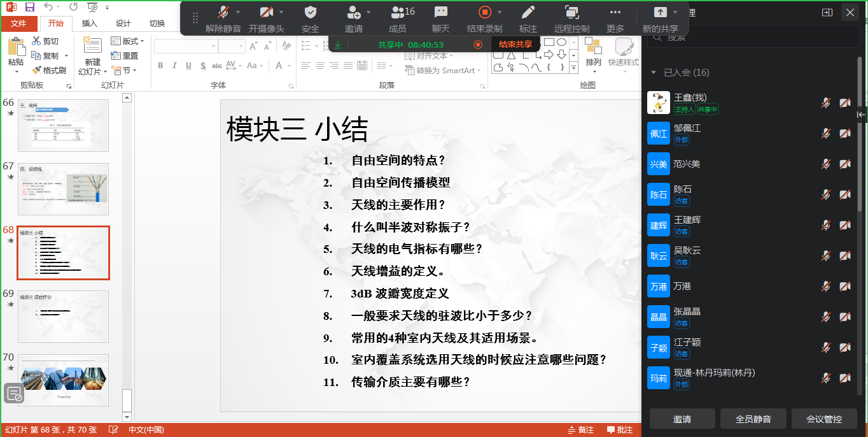Toggle microphone mute for 陈石

click(x=826, y=194)
